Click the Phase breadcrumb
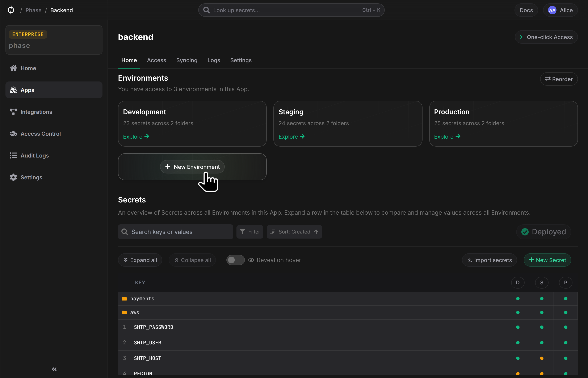Screen dimensions: 588x378 click(33, 10)
